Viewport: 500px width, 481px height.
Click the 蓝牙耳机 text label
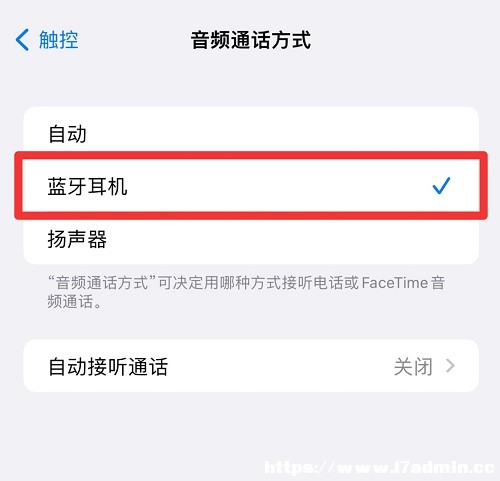[87, 186]
